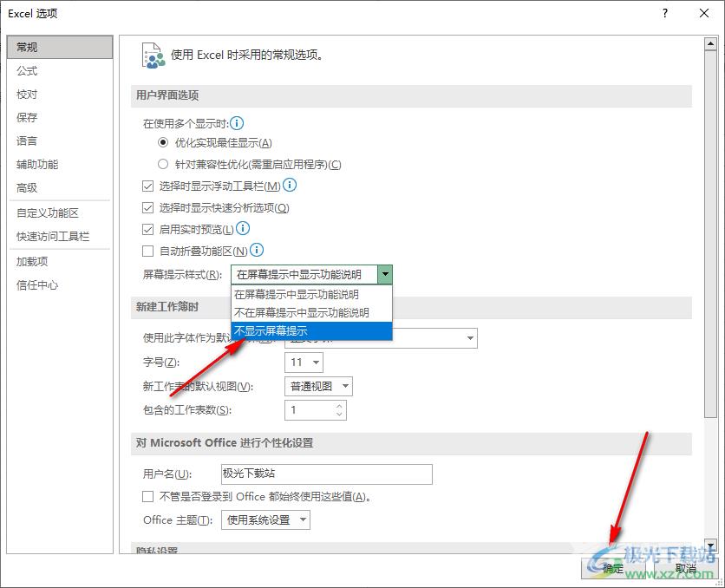The width and height of the screenshot is (725, 588).
Task: Choose 在屏幕提示中显示功能说明 from the list
Action: [x=311, y=295]
